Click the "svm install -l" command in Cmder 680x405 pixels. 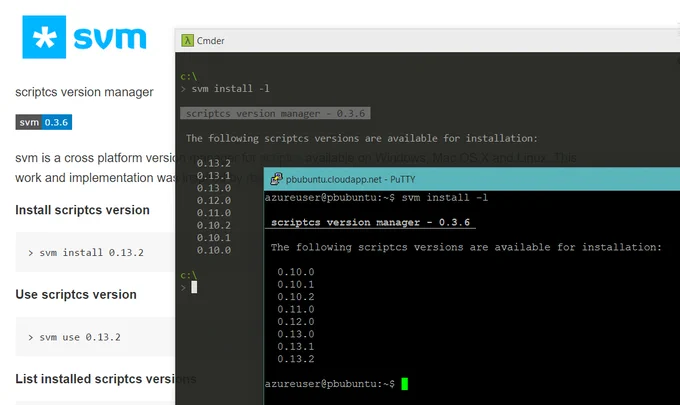click(230, 88)
